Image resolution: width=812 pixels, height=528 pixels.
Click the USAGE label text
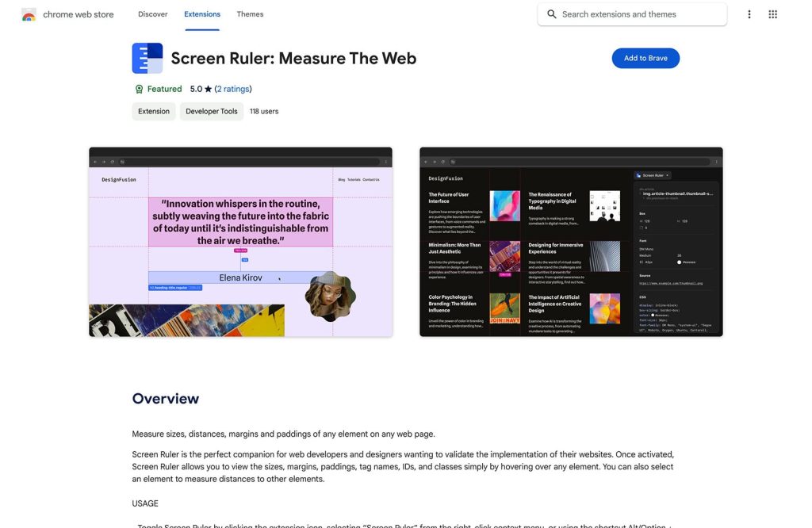point(145,503)
